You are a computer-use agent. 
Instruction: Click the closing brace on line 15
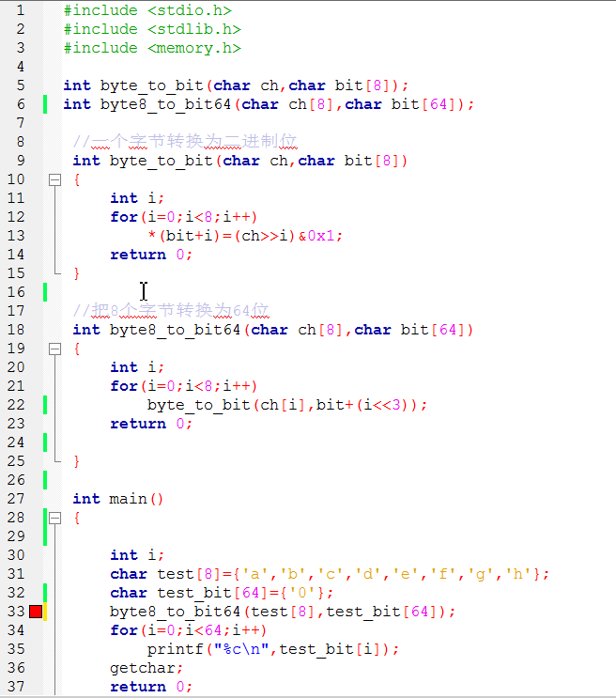click(x=77, y=273)
